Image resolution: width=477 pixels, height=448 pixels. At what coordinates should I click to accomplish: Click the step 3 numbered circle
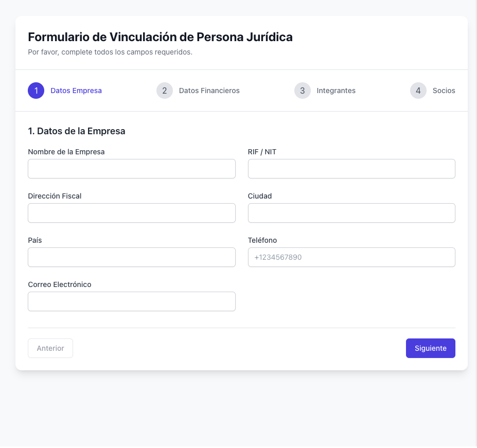302,91
